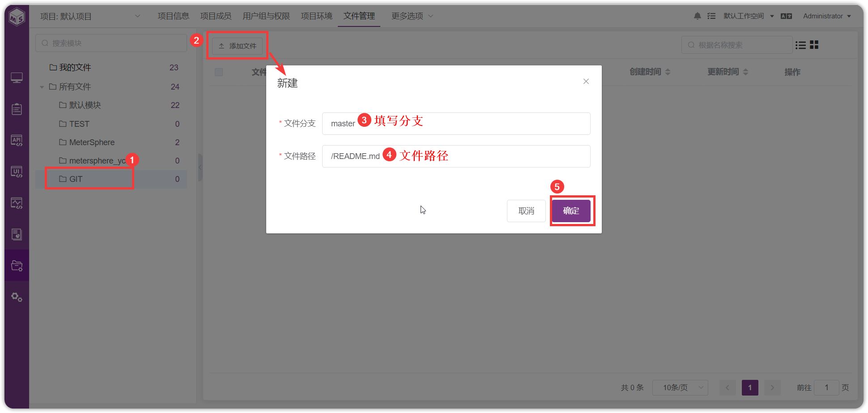The height and width of the screenshot is (413, 868).
Task: Switch to the 项目环境 tab
Action: pyautogui.click(x=317, y=16)
